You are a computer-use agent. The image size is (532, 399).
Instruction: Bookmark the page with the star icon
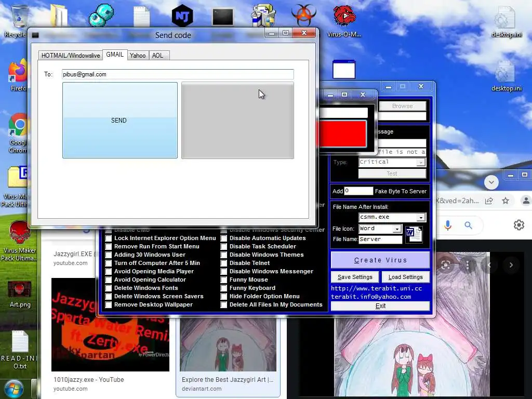coord(506,201)
